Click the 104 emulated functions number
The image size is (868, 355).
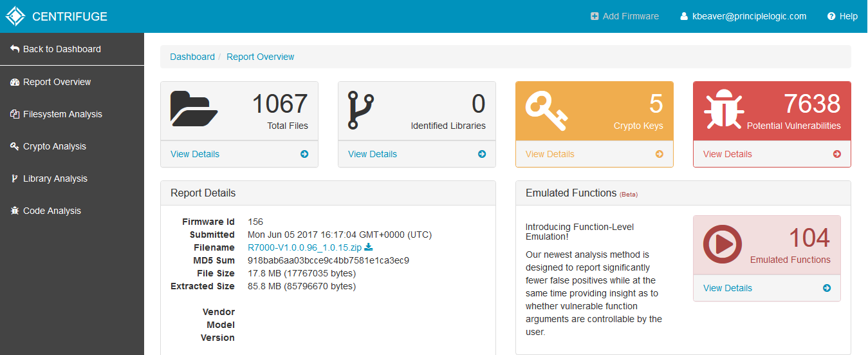point(809,238)
